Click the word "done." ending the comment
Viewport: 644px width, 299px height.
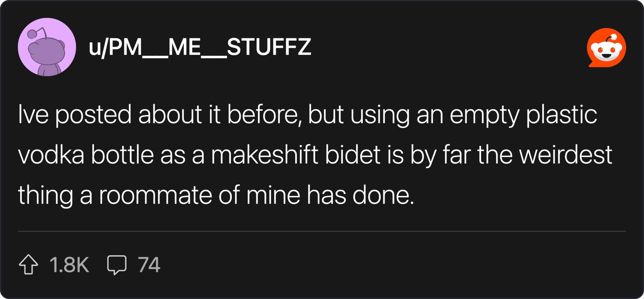coord(383,195)
